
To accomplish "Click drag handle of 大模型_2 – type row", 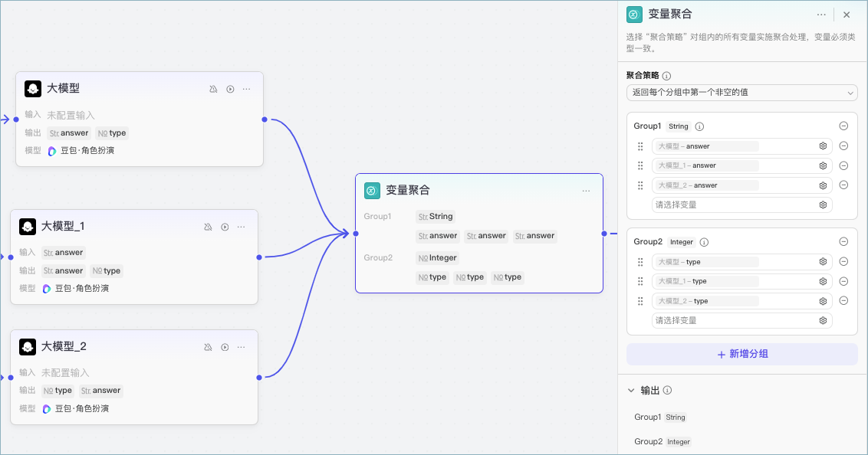I will [x=640, y=301].
